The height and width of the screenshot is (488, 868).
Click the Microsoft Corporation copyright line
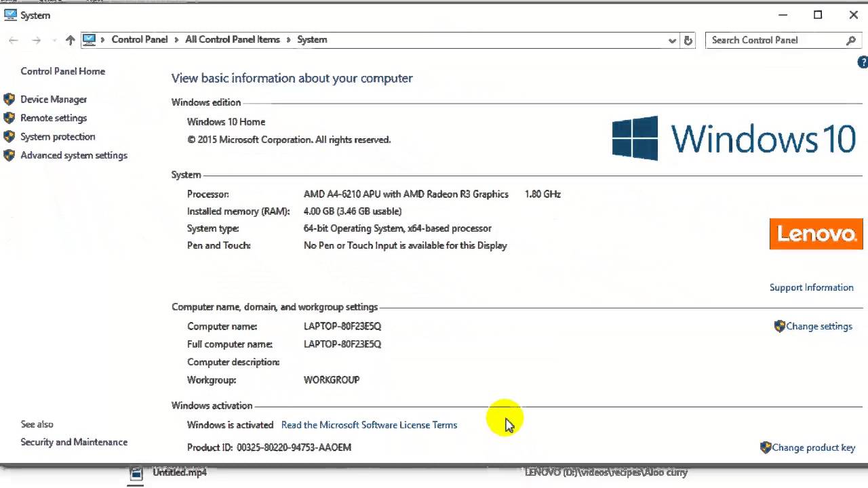pyautogui.click(x=289, y=140)
